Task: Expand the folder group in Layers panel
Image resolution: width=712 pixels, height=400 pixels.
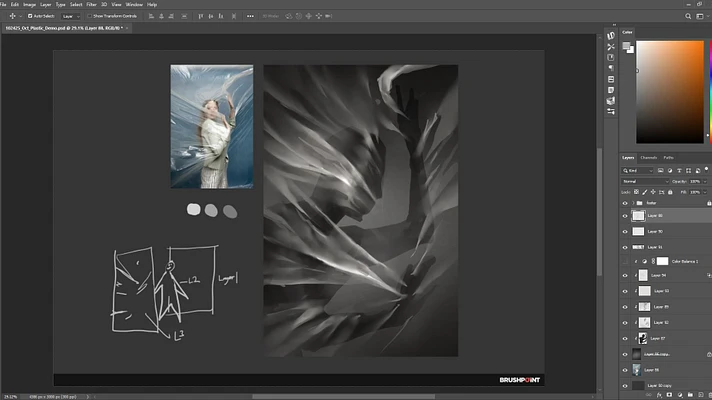Action: pyautogui.click(x=633, y=203)
